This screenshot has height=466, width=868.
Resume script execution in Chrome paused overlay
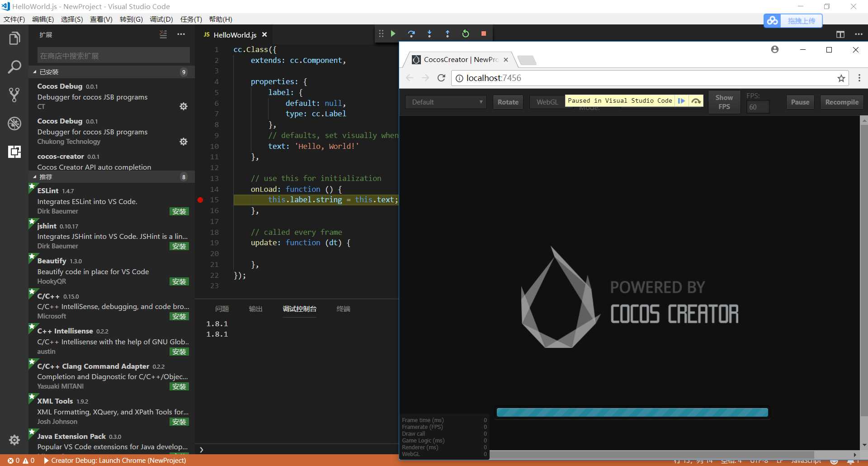[681, 101]
